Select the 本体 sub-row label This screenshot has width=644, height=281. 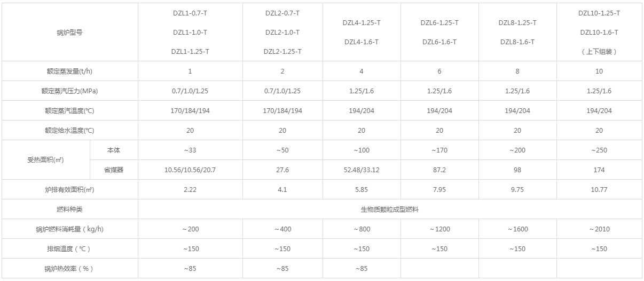click(x=114, y=150)
